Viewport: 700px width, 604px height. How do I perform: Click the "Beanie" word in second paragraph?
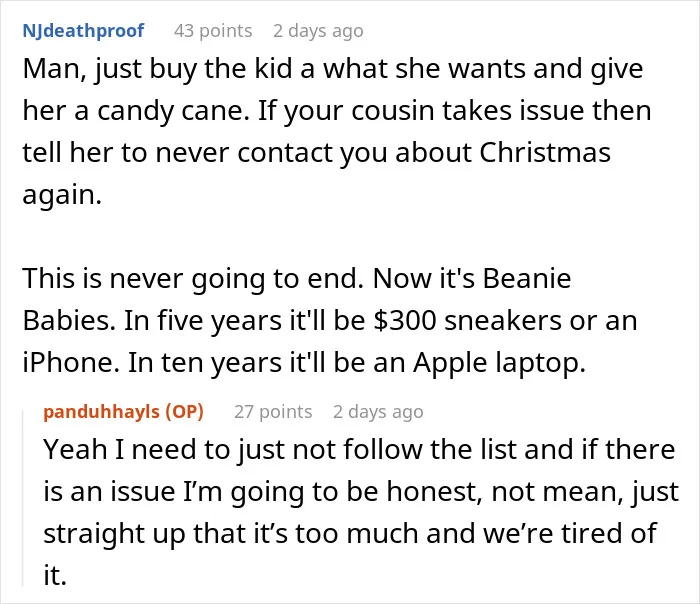point(527,279)
